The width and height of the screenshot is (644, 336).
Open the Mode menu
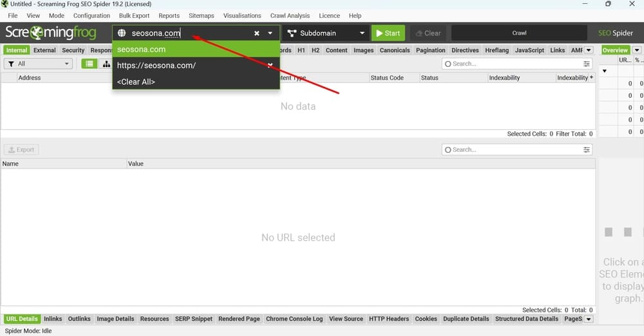click(57, 15)
